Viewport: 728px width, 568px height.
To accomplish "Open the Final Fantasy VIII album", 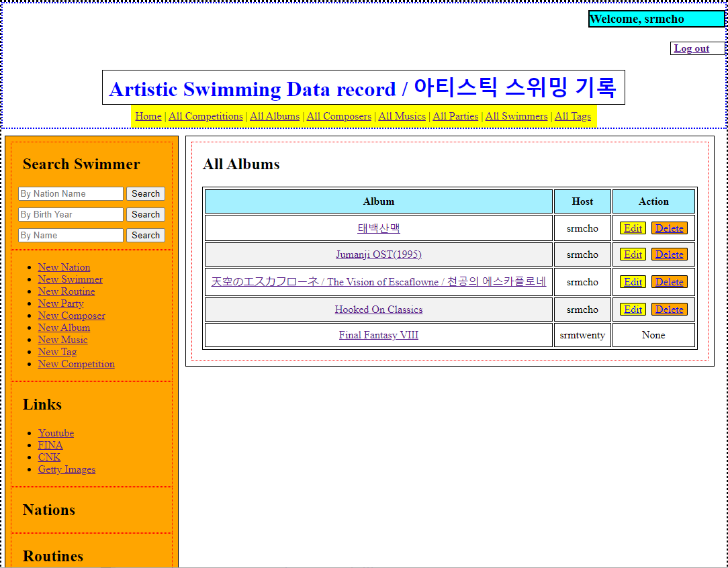I will (x=378, y=334).
